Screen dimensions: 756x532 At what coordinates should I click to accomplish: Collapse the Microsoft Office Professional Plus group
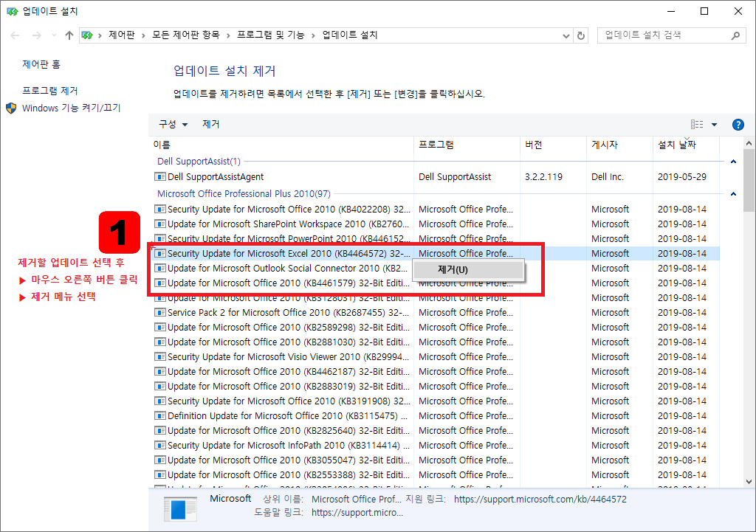point(733,194)
